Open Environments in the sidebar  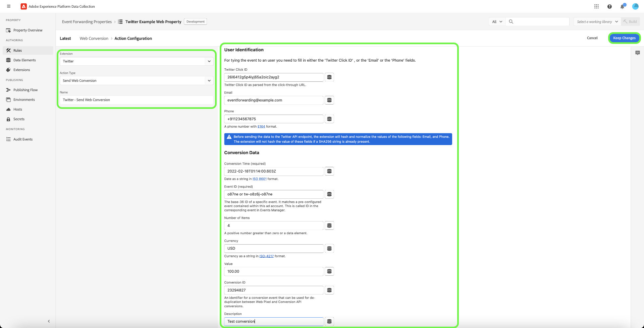28,100
